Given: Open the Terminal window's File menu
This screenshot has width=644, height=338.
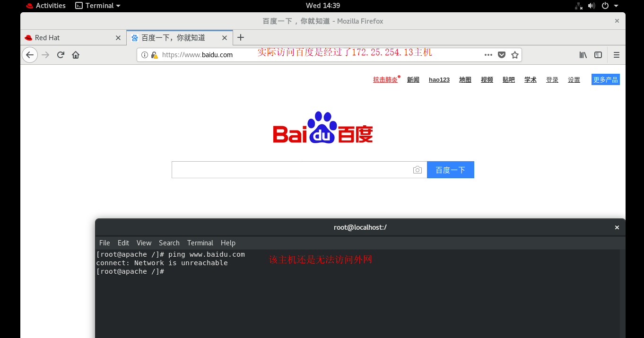Looking at the screenshot, I should [104, 243].
